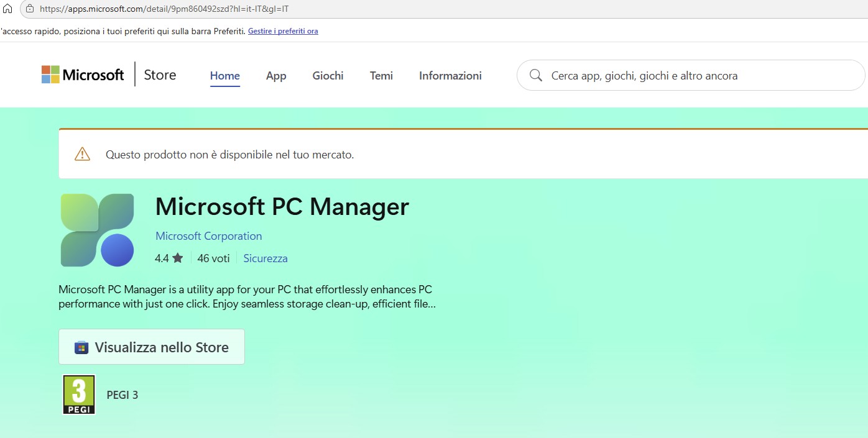The height and width of the screenshot is (438, 868).
Task: Open the Temi tab
Action: (x=381, y=76)
